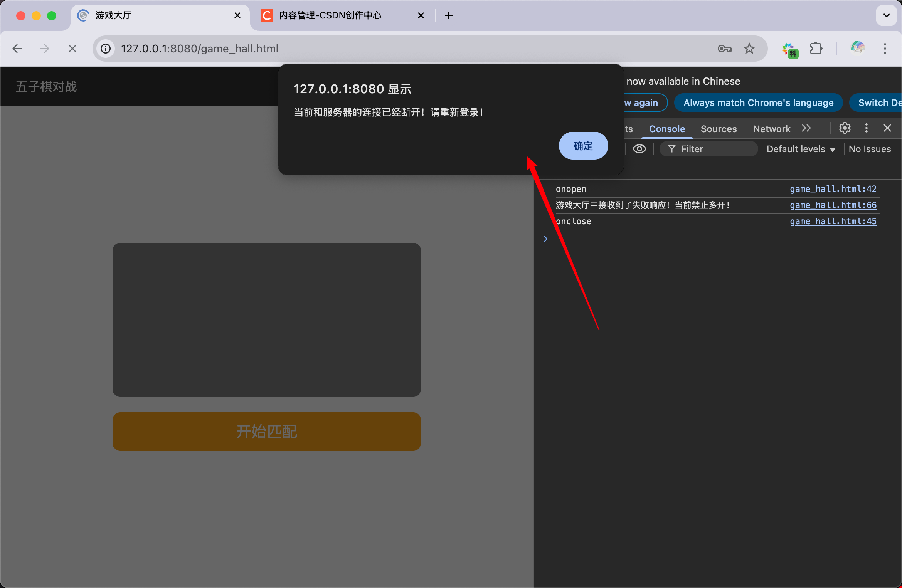Image resolution: width=902 pixels, height=588 pixels.
Task: Expand more DevTools tabs chevron
Action: click(x=806, y=128)
